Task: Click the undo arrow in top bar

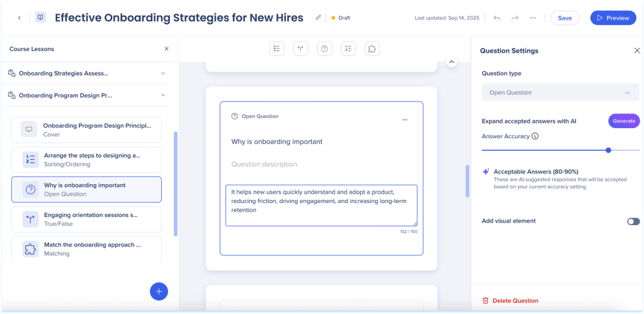Action: pos(497,18)
